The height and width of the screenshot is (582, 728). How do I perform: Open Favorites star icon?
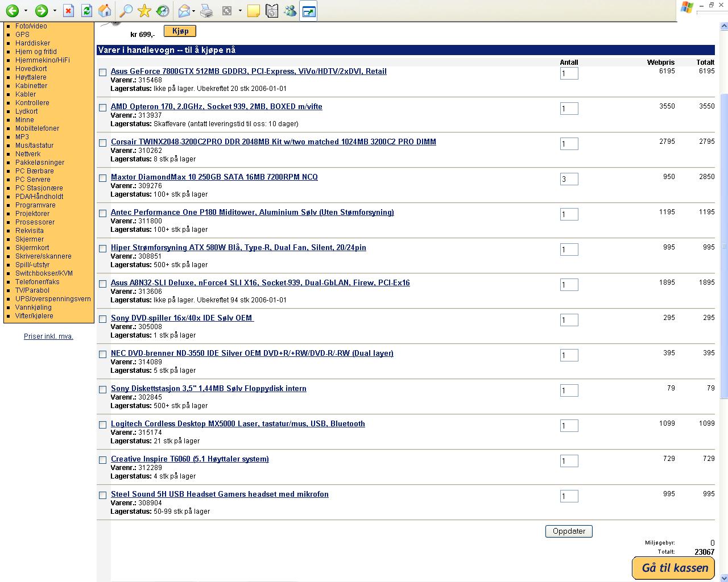click(144, 10)
